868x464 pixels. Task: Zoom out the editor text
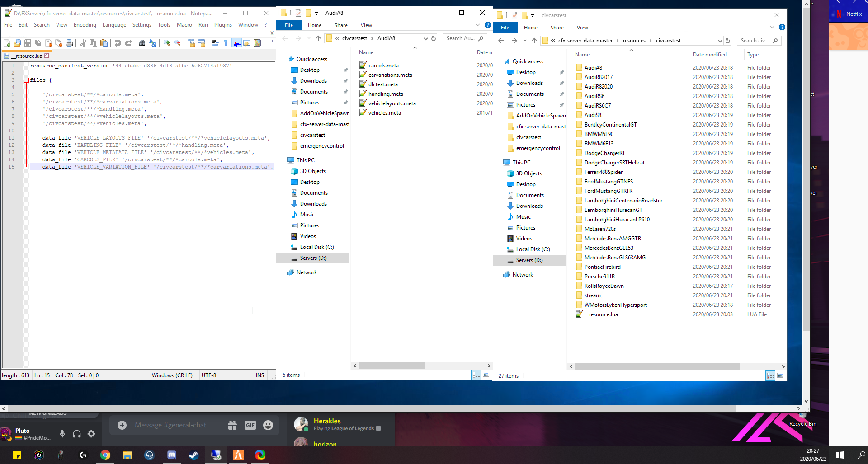coord(177,43)
